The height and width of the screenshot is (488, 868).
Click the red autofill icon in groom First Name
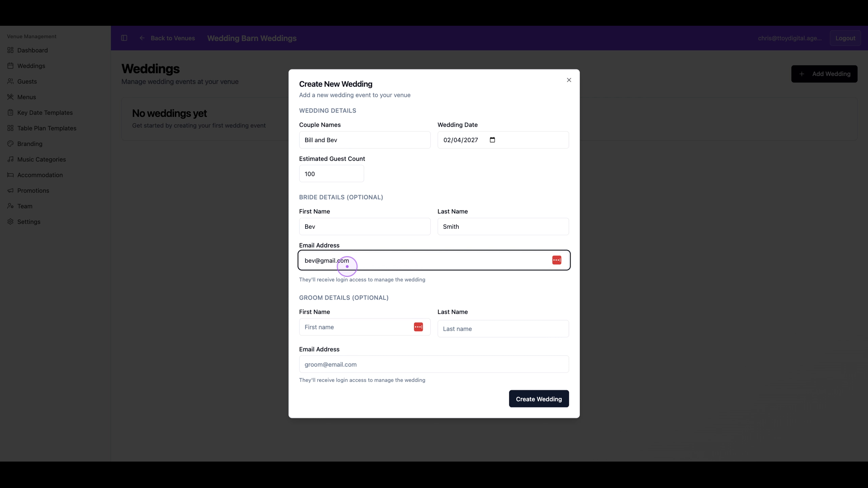[418, 327]
